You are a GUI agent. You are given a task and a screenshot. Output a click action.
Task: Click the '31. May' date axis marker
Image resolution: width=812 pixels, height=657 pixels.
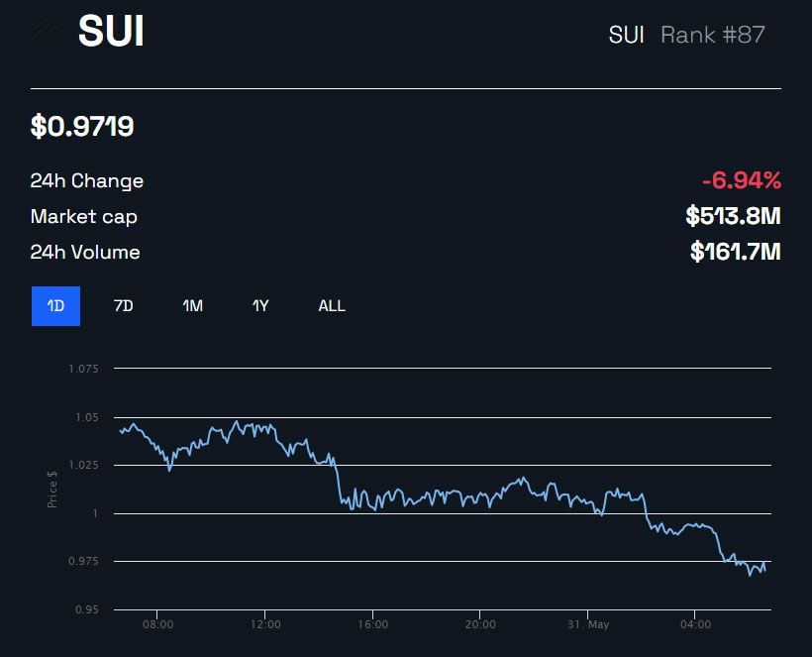(587, 625)
